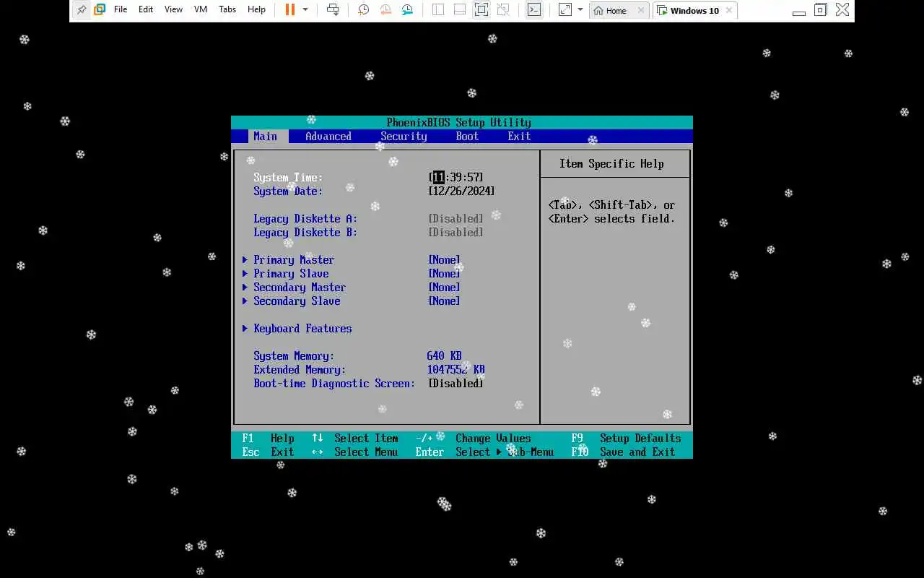Click Legacy Diskette A Disabled value
Viewport: 924px width, 578px height.
pyautogui.click(x=456, y=218)
